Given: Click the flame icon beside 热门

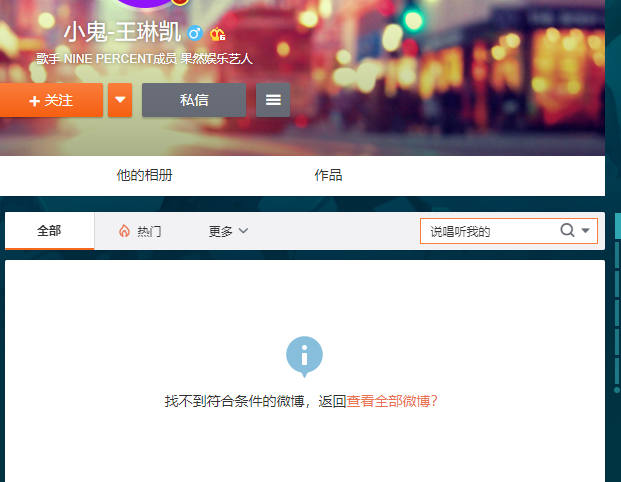Looking at the screenshot, I should pos(124,231).
